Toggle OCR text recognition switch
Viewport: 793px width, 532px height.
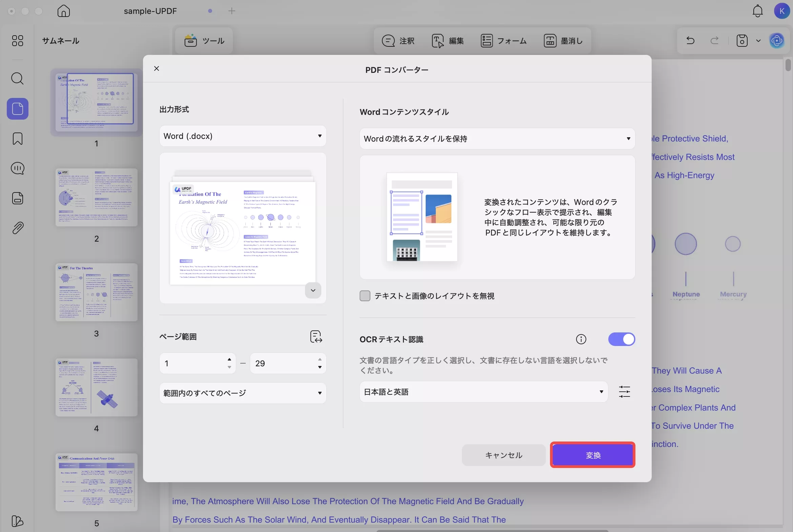(x=621, y=339)
